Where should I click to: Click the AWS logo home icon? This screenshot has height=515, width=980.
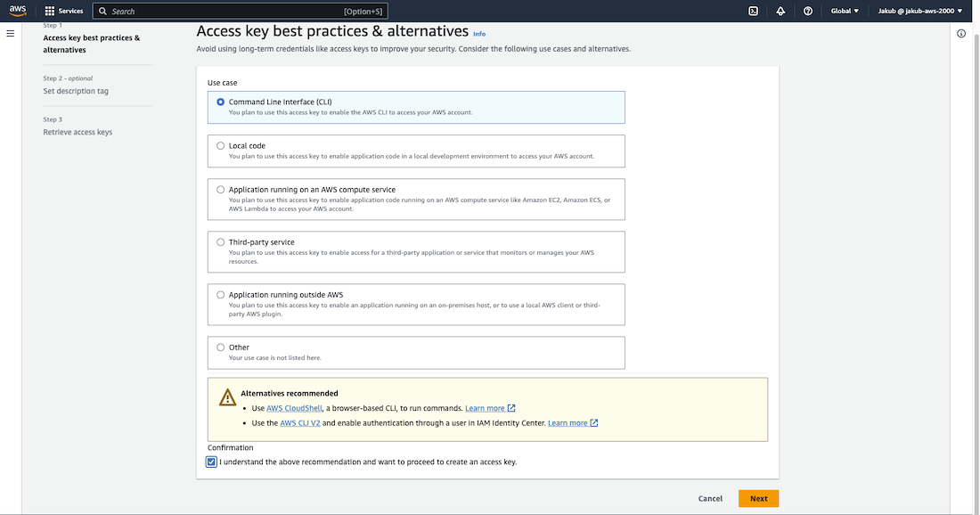18,11
